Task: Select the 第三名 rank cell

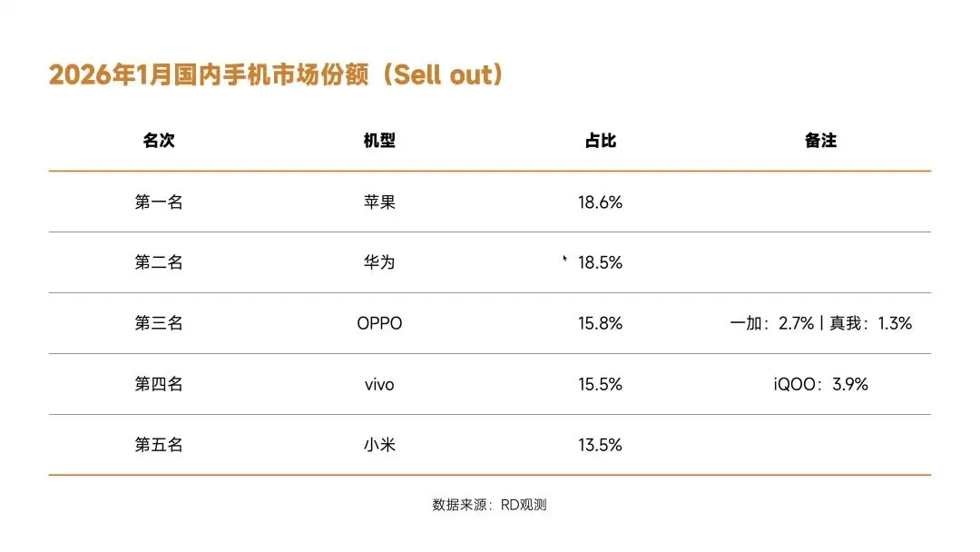Action: (x=159, y=323)
